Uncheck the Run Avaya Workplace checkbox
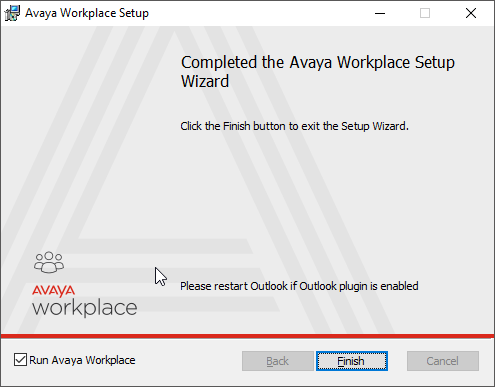 (20, 360)
